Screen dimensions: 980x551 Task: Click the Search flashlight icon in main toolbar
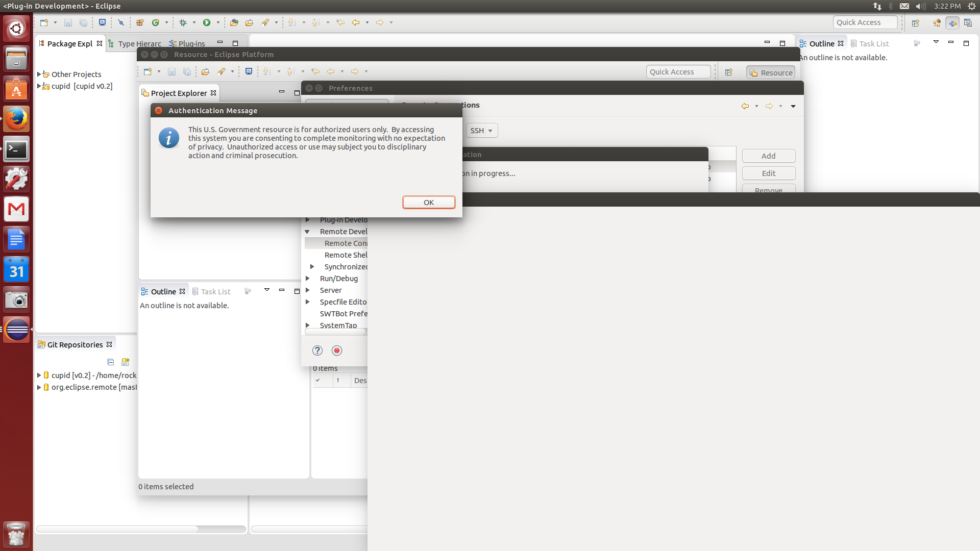[x=265, y=22]
